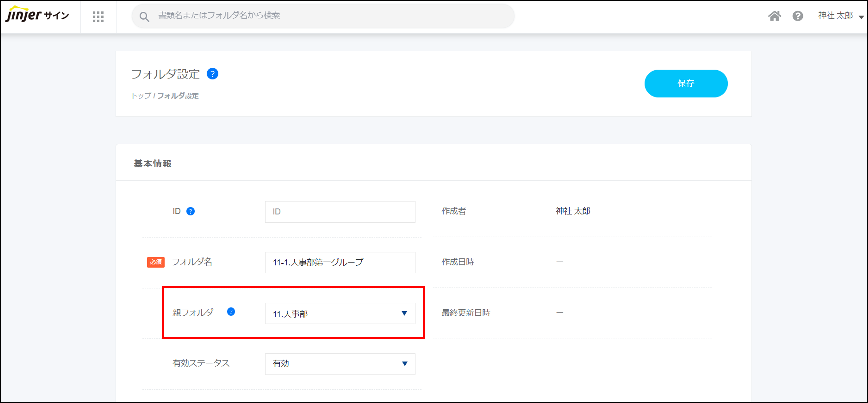Go to home via house icon
Screen dimensions: 868x403
pyautogui.click(x=774, y=16)
